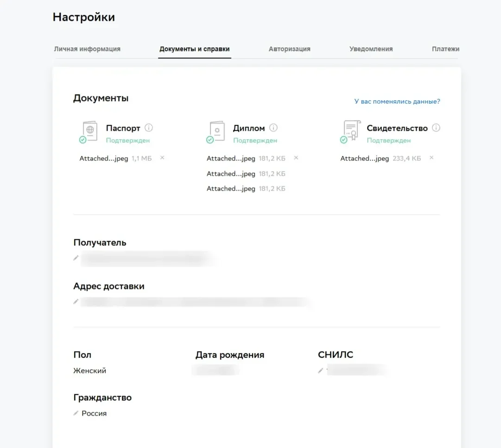This screenshot has width=501, height=448.
Task: Open the Платежи tab
Action: (445, 49)
